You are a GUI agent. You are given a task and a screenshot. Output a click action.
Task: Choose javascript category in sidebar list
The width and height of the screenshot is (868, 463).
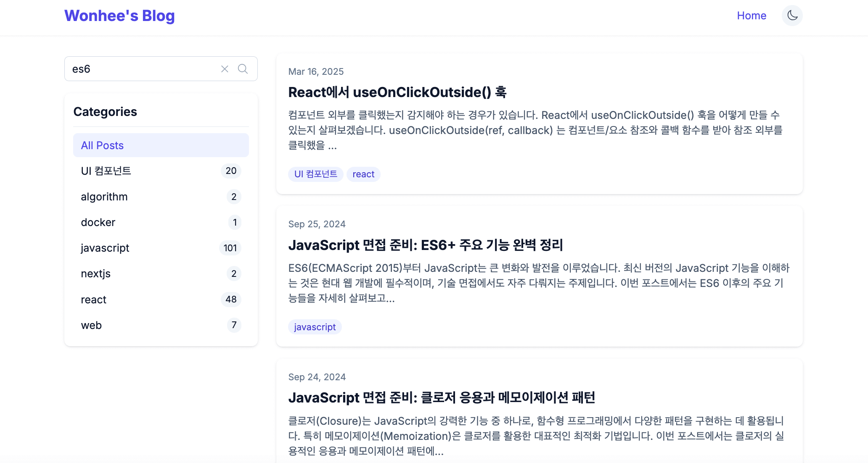pyautogui.click(x=161, y=248)
